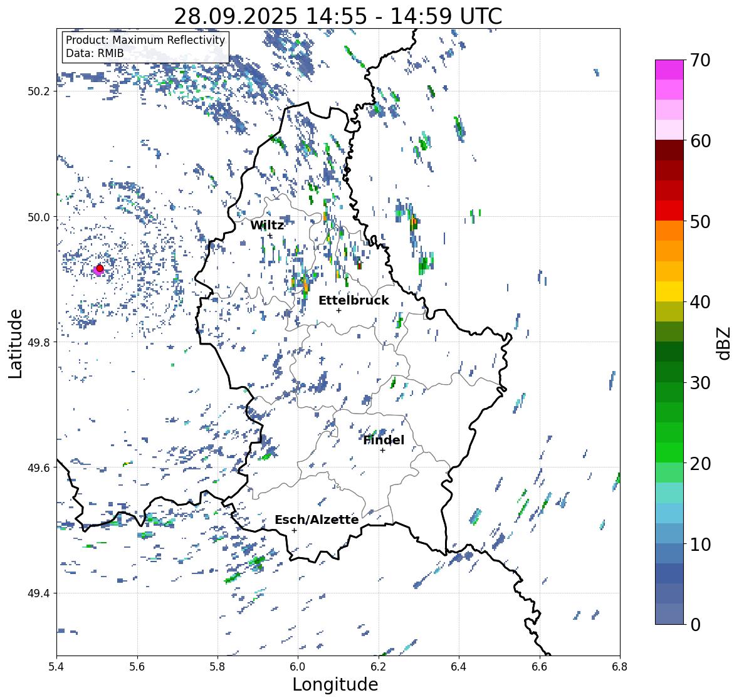Click longitude tick label 6.6
This screenshot has height=700, width=739.
click(x=540, y=667)
